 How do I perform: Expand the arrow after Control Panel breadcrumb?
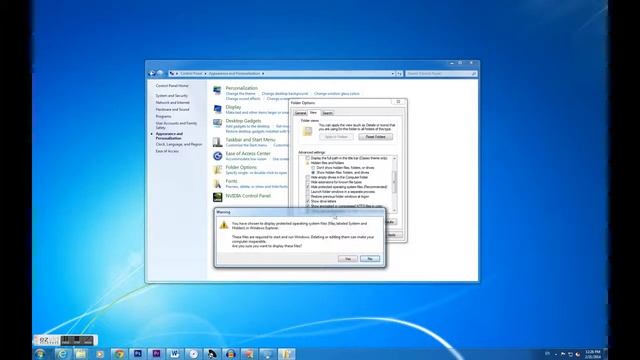205,74
